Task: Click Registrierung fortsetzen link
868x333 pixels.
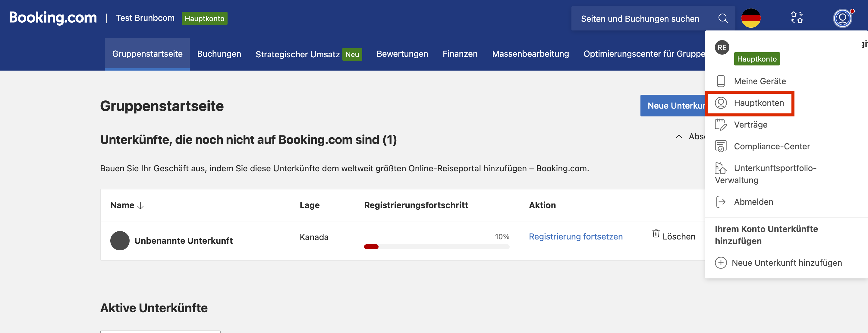Action: pos(576,236)
